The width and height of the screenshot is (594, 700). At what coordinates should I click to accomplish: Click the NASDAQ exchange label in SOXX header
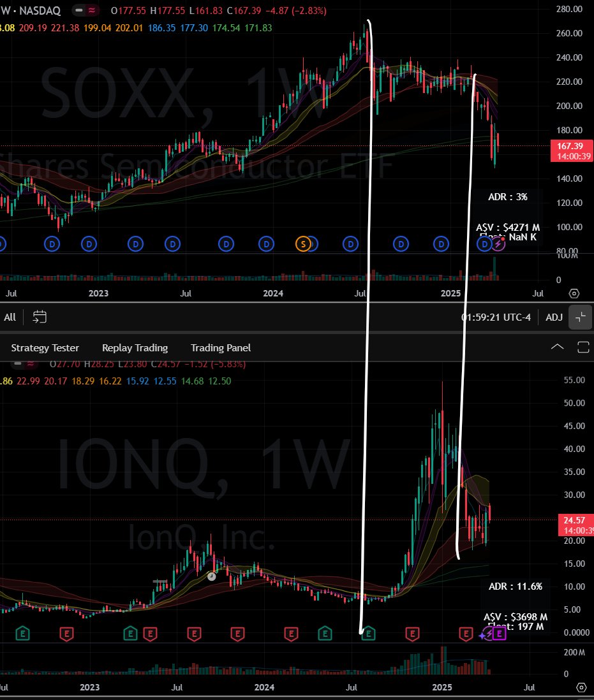(40, 11)
